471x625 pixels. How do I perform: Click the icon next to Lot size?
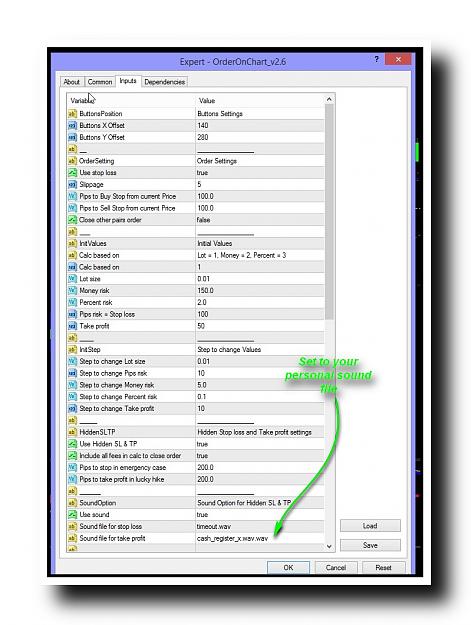[72, 279]
